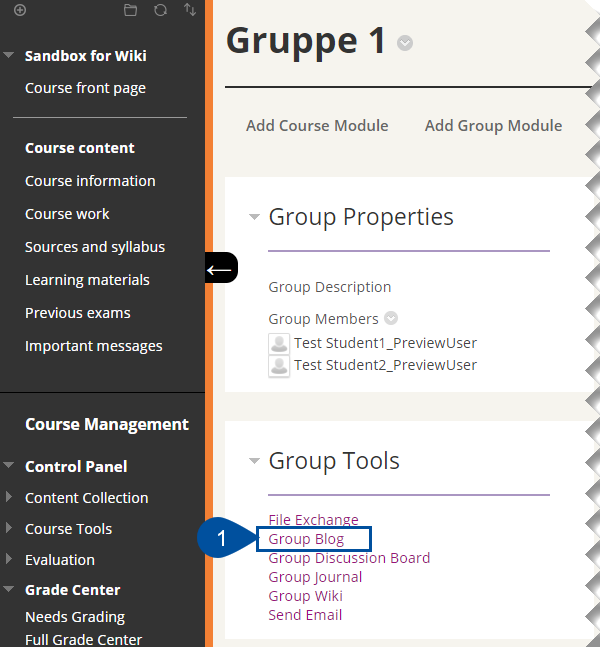
Task: Click Test Student2_PreviewUser avatar icon
Action: coord(279,366)
